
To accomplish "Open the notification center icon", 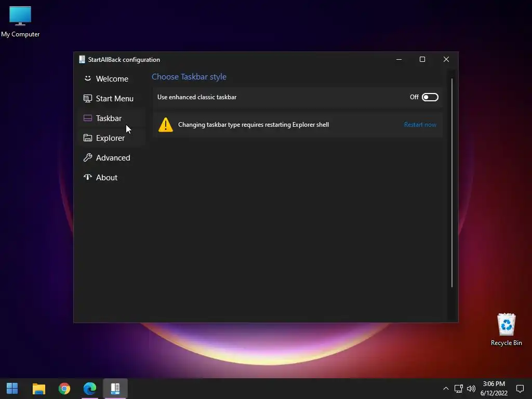I will click(x=520, y=389).
